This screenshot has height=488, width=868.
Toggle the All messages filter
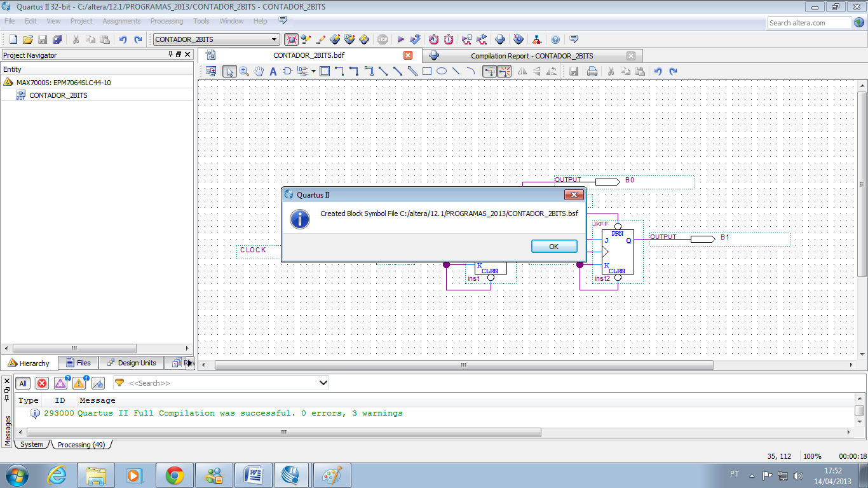point(23,383)
